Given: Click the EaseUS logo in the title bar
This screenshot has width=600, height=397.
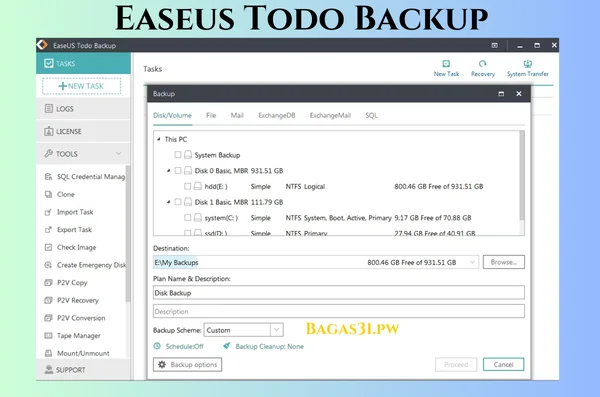Looking at the screenshot, I should [x=42, y=45].
